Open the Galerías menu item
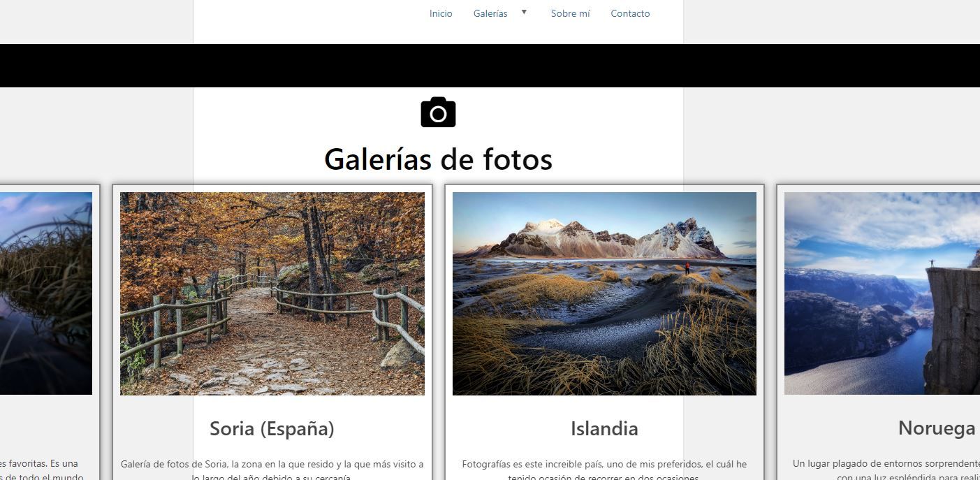Image resolution: width=980 pixels, height=480 pixels. click(490, 13)
